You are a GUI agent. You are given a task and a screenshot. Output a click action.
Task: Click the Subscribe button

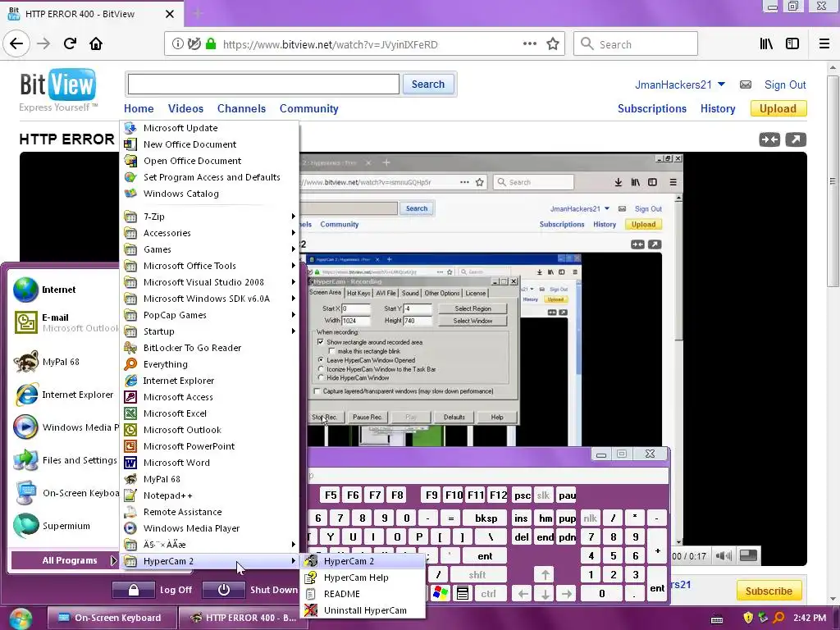point(769,591)
